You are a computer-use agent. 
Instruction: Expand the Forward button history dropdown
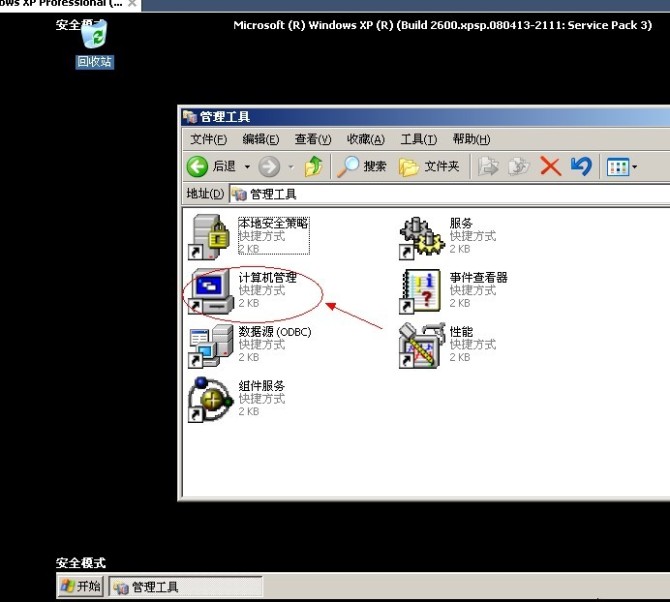(x=291, y=167)
